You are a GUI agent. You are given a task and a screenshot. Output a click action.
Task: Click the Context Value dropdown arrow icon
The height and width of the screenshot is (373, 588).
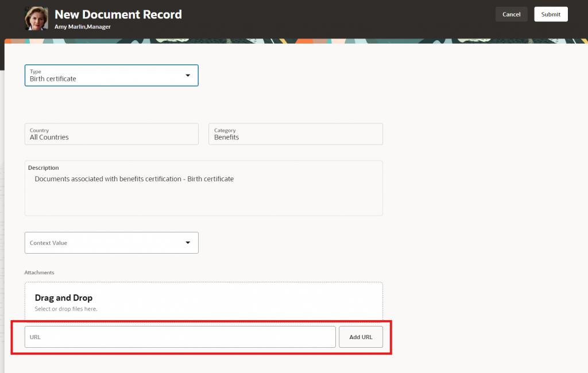tap(189, 243)
